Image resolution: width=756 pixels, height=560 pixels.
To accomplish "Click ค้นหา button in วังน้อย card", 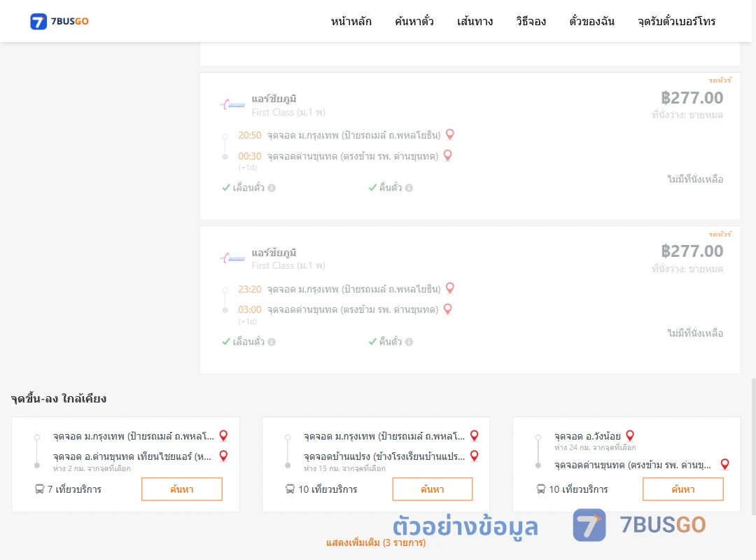I will (x=683, y=489).
